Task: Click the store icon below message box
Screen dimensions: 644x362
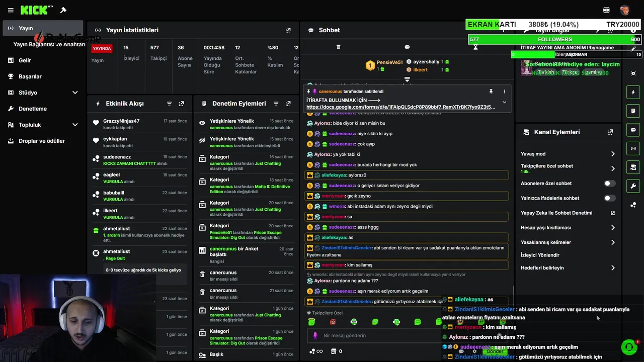Action: (333, 351)
